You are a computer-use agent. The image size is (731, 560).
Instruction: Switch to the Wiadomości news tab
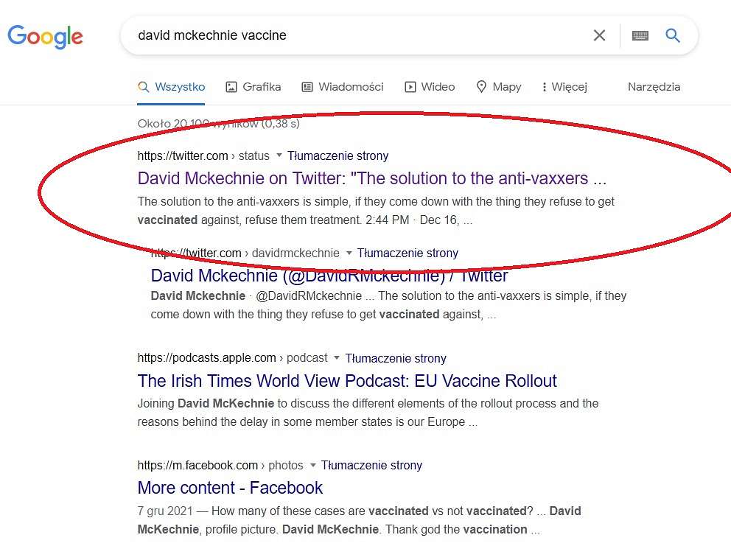point(343,87)
